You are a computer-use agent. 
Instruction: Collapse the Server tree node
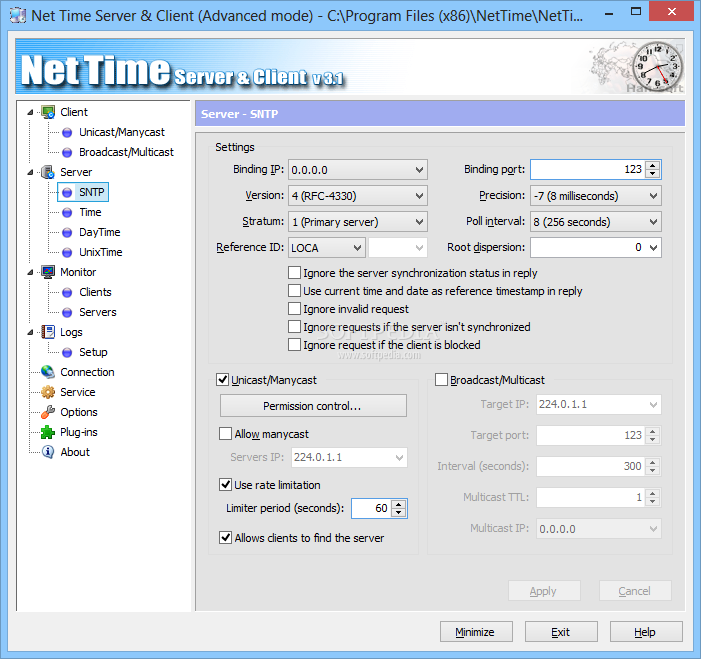pos(30,173)
